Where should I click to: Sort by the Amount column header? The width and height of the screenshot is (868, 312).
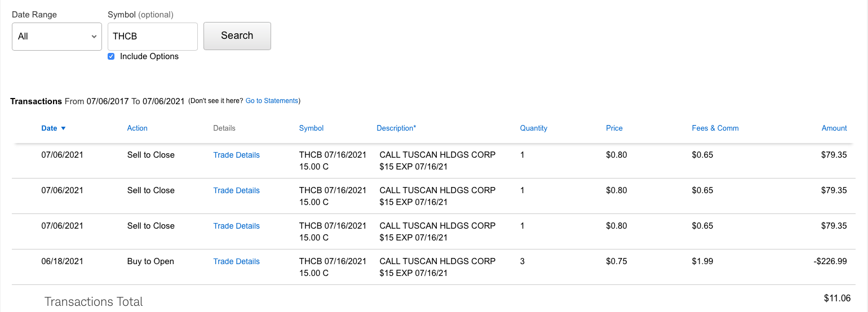point(834,128)
